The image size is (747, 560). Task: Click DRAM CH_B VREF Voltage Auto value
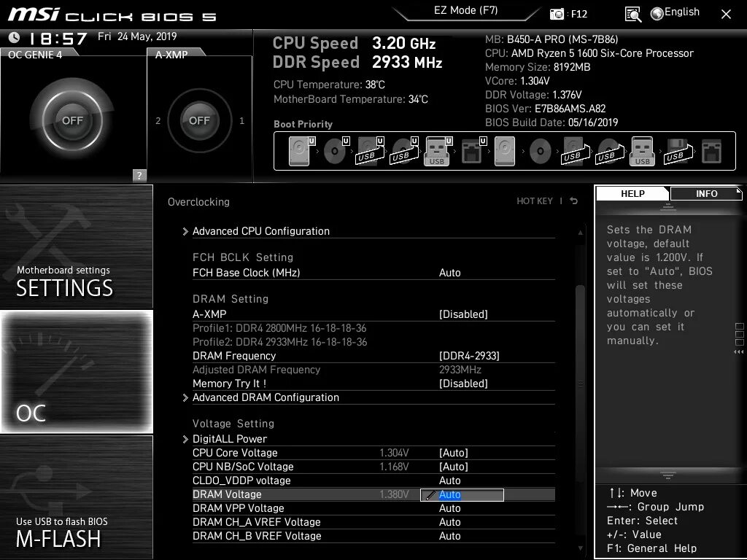(x=449, y=536)
